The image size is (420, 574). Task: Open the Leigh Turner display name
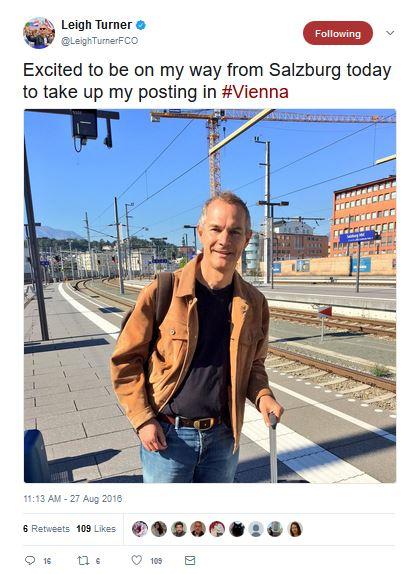pyautogui.click(x=96, y=25)
